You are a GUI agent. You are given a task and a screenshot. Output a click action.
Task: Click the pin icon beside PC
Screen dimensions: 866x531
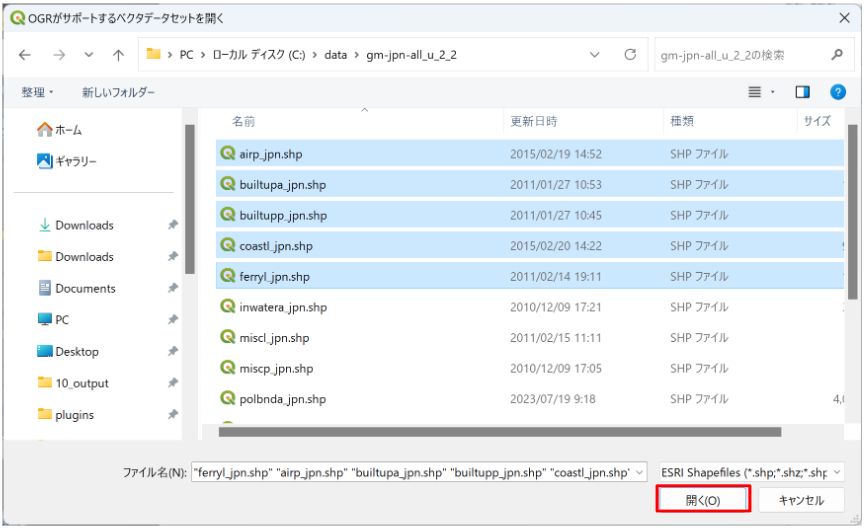click(x=173, y=319)
